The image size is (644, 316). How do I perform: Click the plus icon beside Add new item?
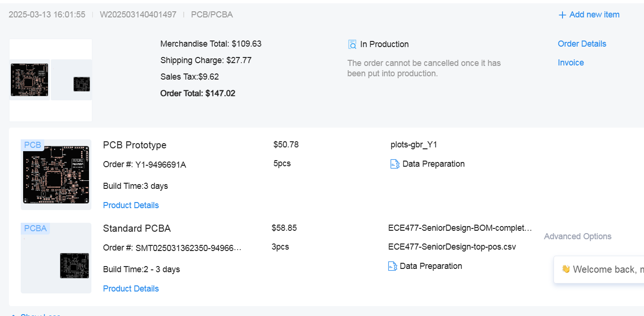[562, 15]
